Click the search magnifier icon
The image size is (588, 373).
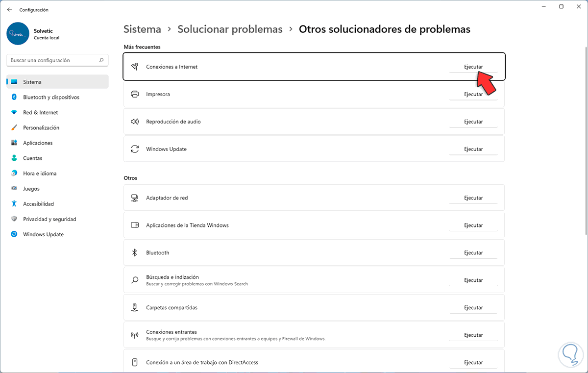tap(101, 60)
